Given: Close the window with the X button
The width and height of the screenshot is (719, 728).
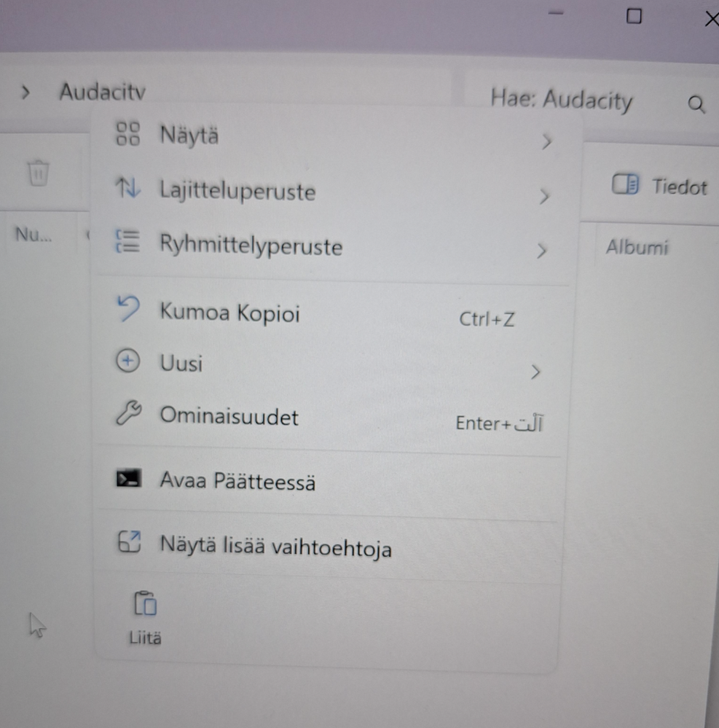Looking at the screenshot, I should [712, 19].
